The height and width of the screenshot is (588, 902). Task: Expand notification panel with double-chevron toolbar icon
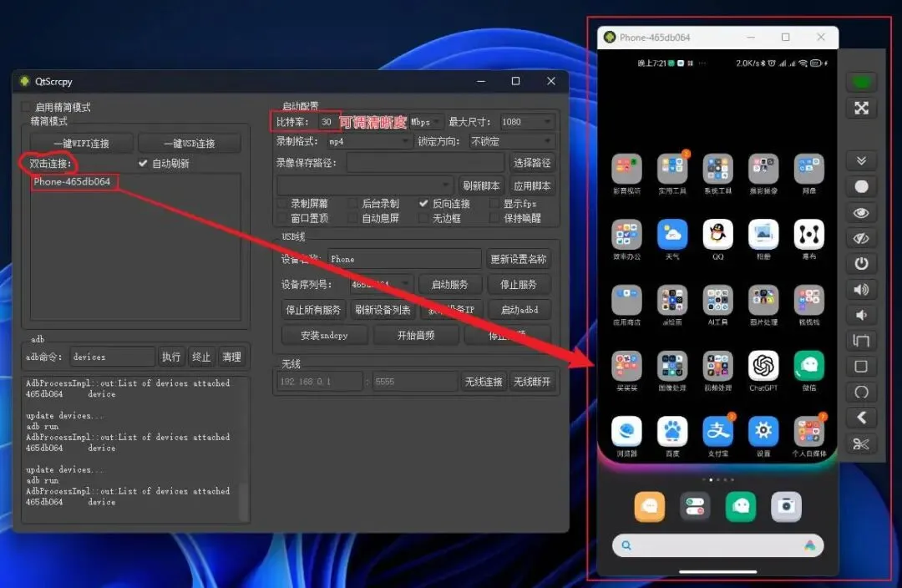861,160
